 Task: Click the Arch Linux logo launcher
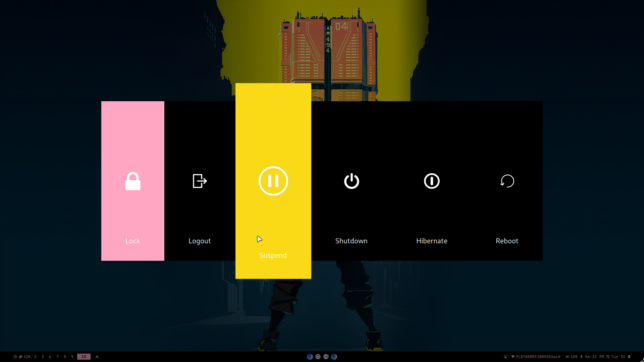point(97,357)
